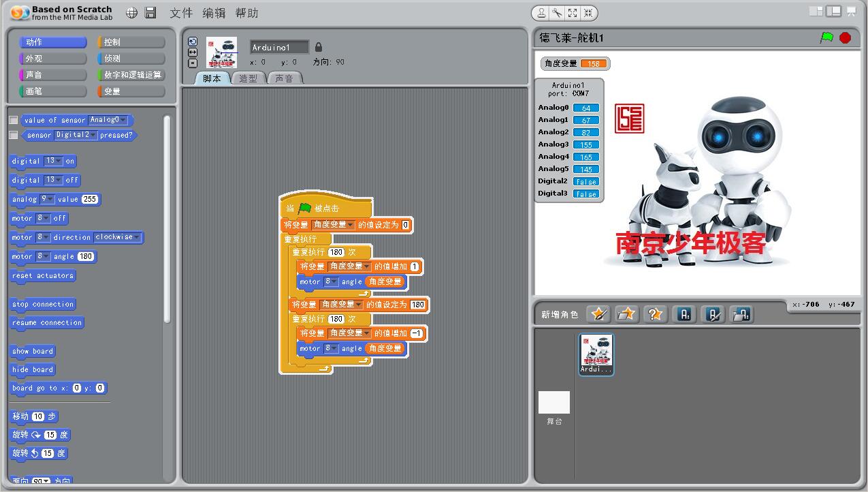Get a surprise sprite with the question-star icon
This screenshot has width=868, height=492.
point(655,313)
